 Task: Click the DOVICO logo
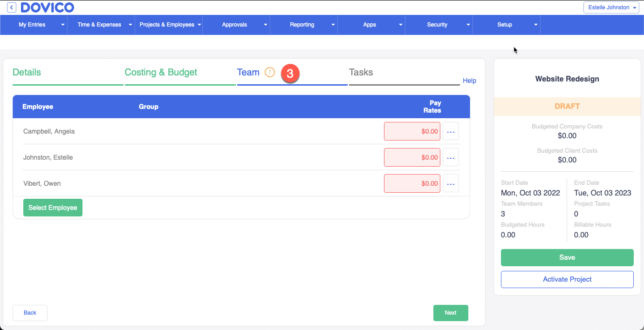(x=47, y=7)
